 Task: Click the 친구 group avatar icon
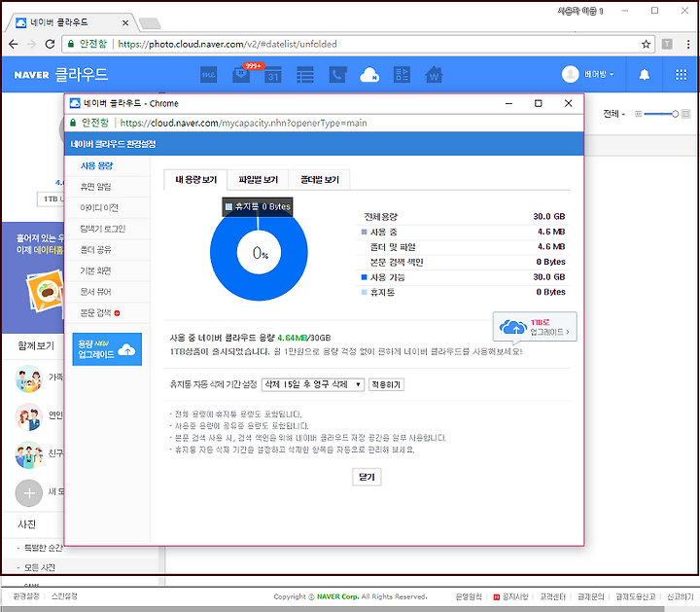point(28,454)
